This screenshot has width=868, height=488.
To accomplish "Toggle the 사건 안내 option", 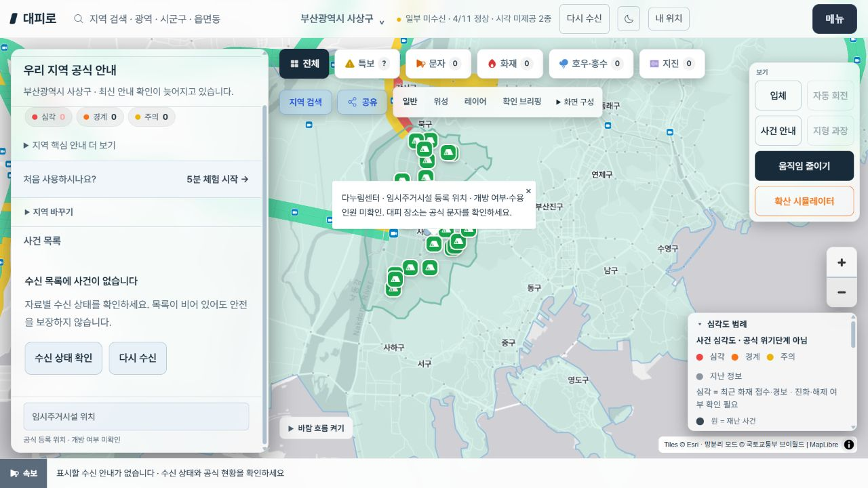I will [778, 131].
